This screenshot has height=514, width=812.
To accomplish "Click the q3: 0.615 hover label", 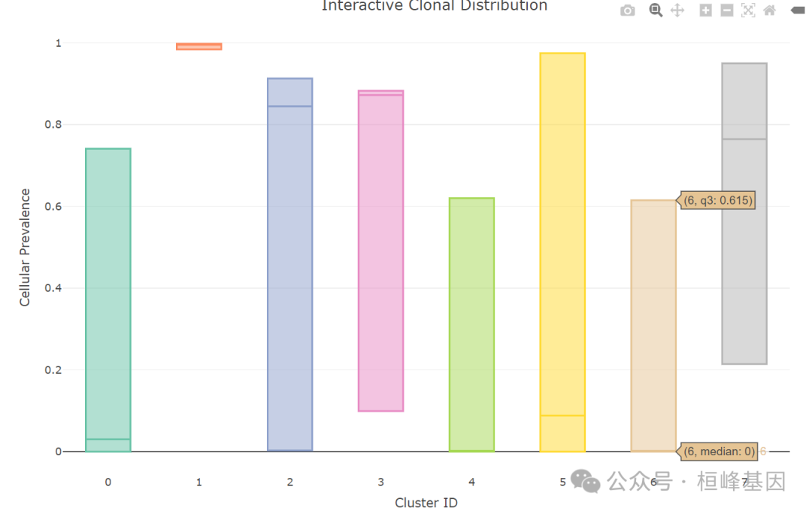I will pos(718,201).
